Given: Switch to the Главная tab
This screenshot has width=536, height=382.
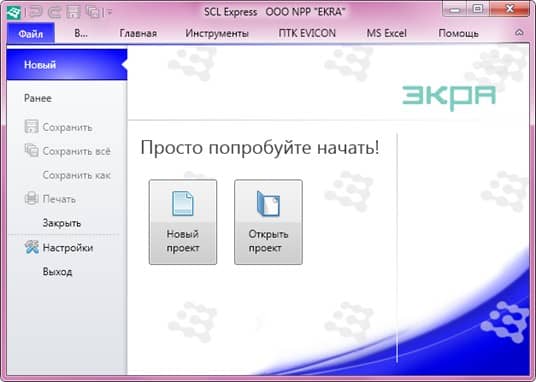Looking at the screenshot, I should [138, 34].
